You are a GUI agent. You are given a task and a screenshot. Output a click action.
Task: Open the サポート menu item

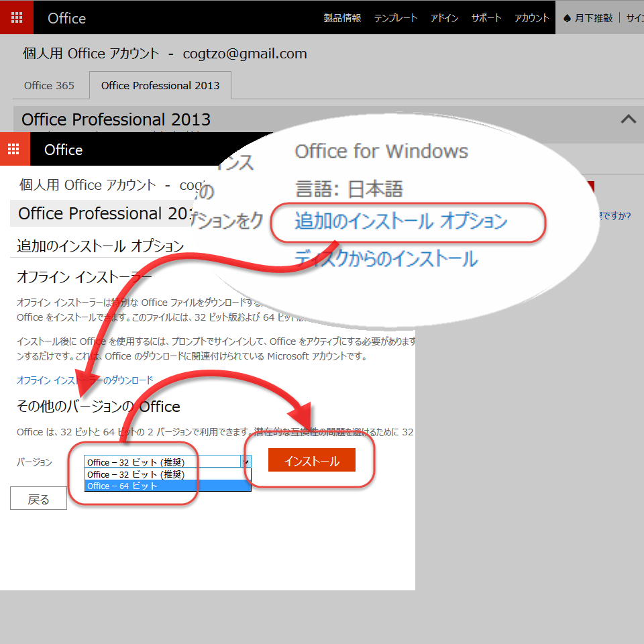pos(486,18)
